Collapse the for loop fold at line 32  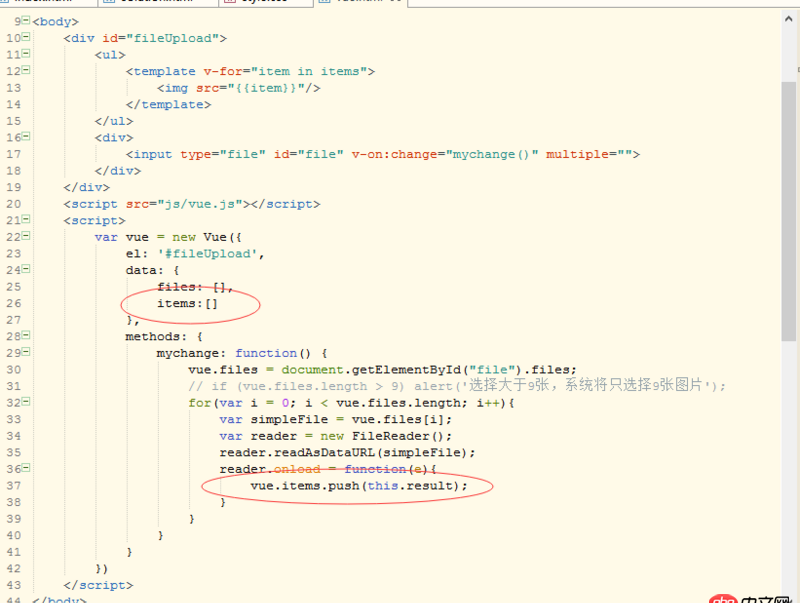[24, 402]
